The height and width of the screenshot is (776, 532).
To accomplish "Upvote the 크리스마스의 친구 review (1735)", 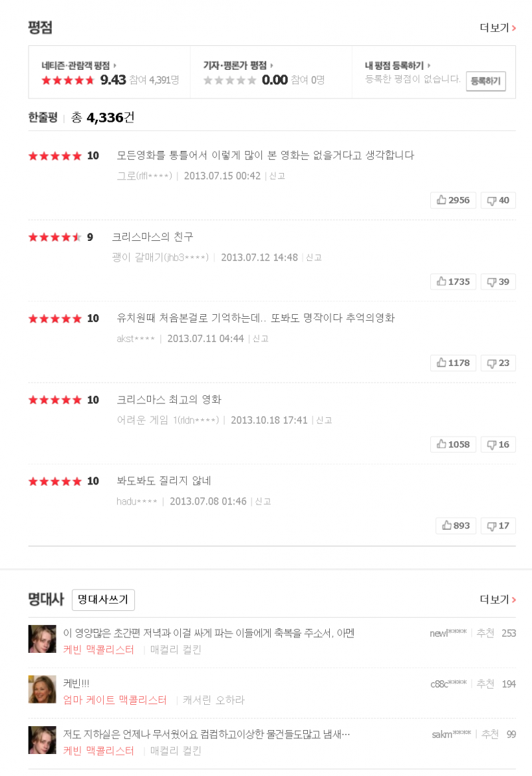I will point(454,282).
